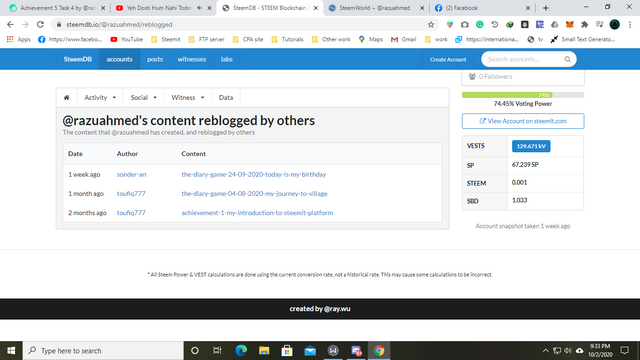Mute the YouTube tab speaker icon
The height and width of the screenshot is (360, 640).
199,8
